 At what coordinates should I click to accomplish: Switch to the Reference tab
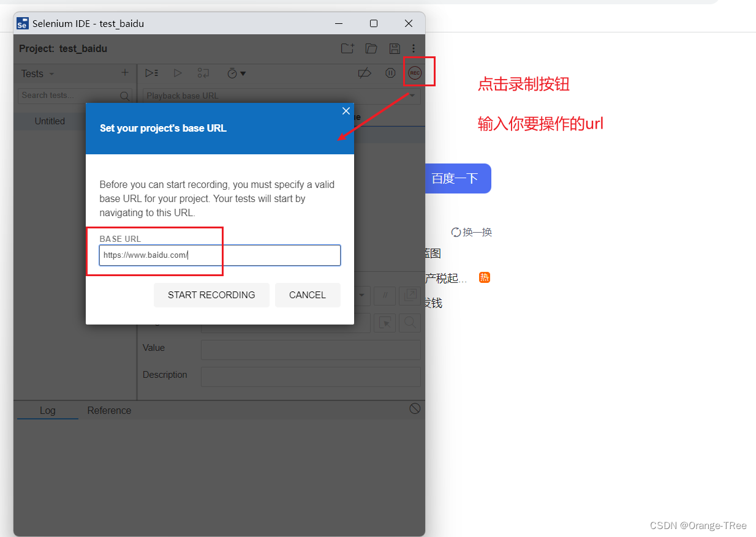[109, 410]
